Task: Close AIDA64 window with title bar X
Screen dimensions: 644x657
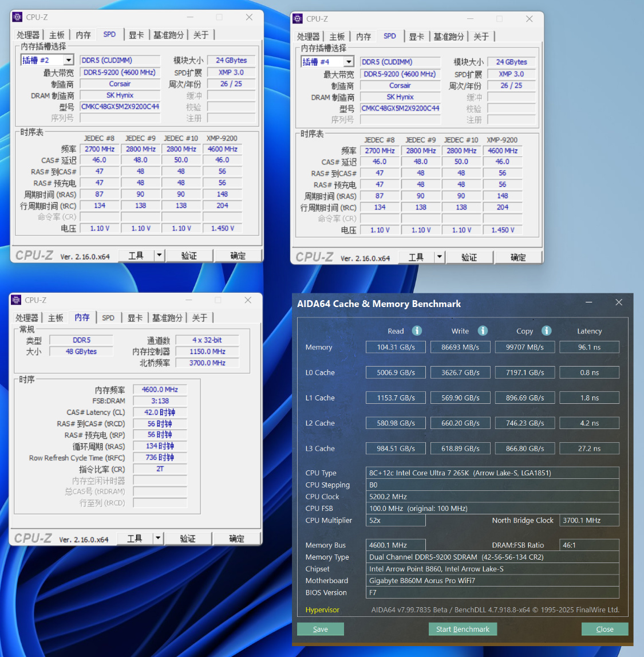Action: click(x=619, y=302)
